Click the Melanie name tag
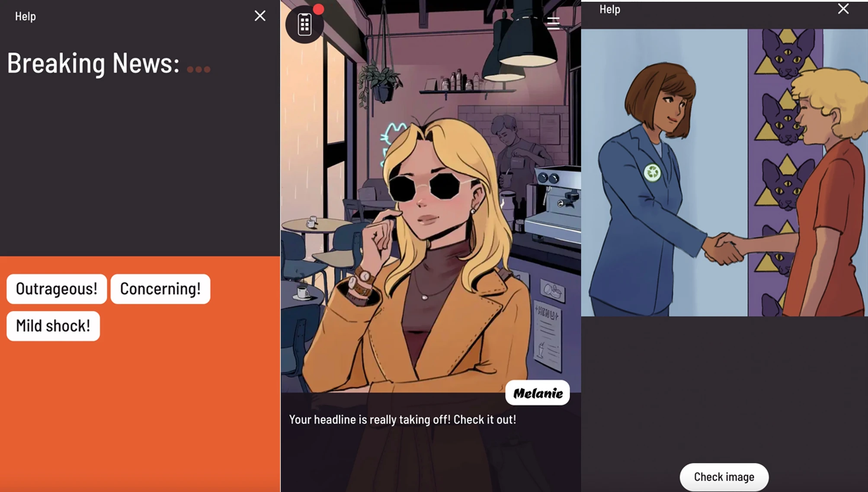868x492 pixels. coord(538,393)
